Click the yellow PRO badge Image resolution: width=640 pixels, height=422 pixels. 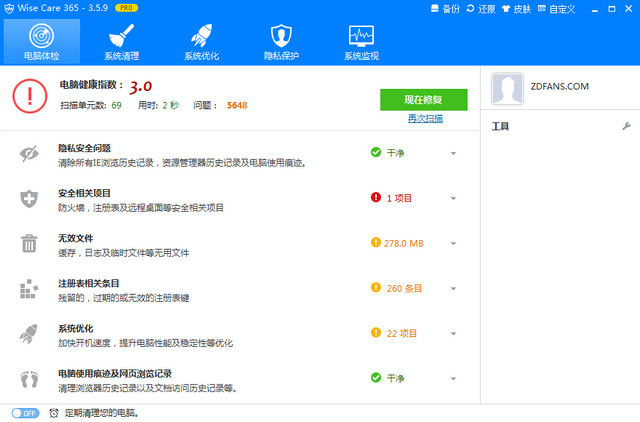tap(127, 8)
